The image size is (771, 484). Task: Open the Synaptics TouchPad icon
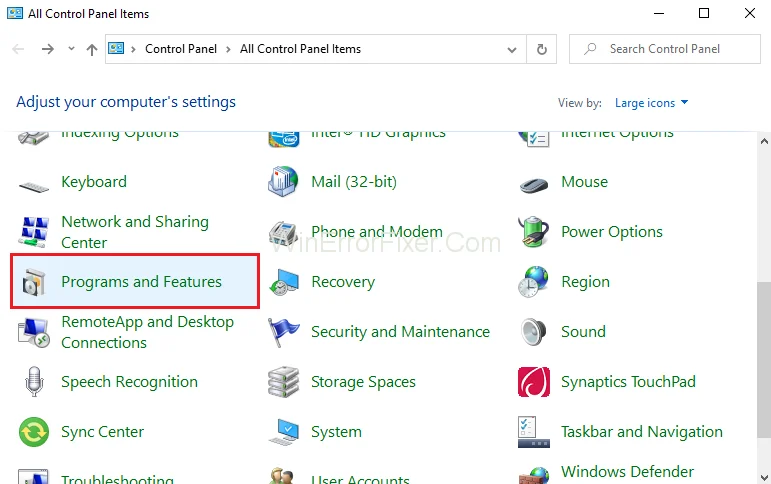click(x=534, y=382)
